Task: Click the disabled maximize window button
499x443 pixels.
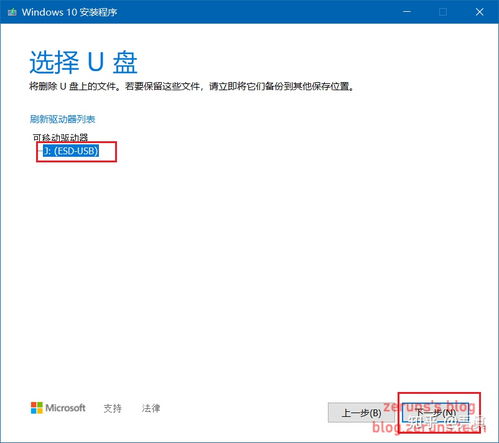Action: (443, 12)
